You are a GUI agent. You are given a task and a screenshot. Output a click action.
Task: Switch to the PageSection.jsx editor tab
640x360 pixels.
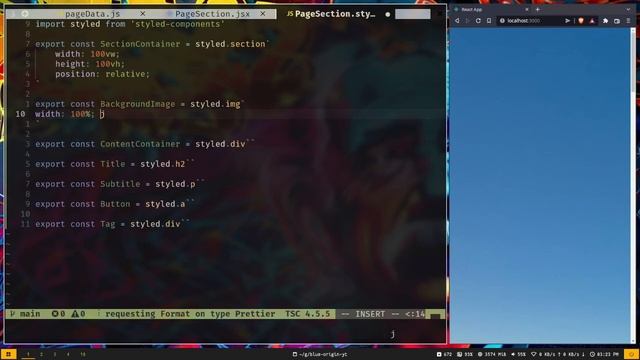[x=212, y=14]
